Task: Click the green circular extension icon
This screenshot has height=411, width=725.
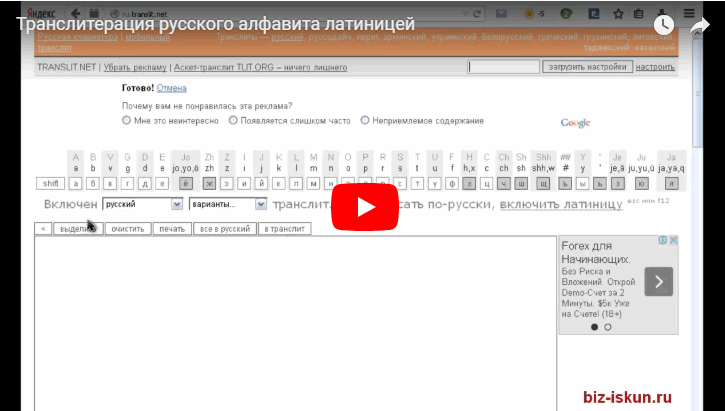Action: point(566,14)
